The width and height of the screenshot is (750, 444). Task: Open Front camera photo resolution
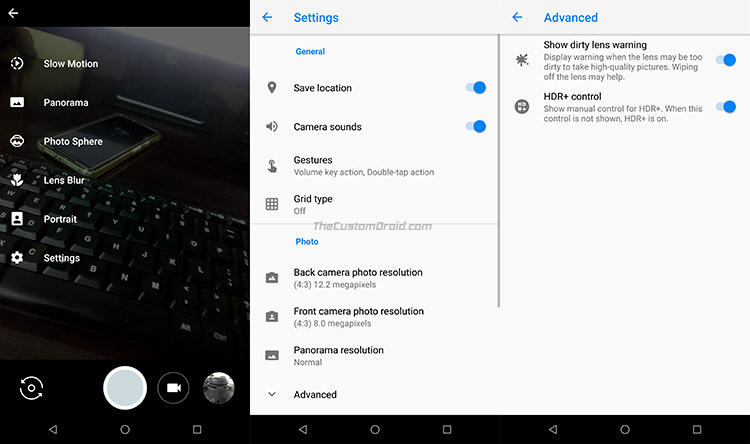tap(374, 317)
